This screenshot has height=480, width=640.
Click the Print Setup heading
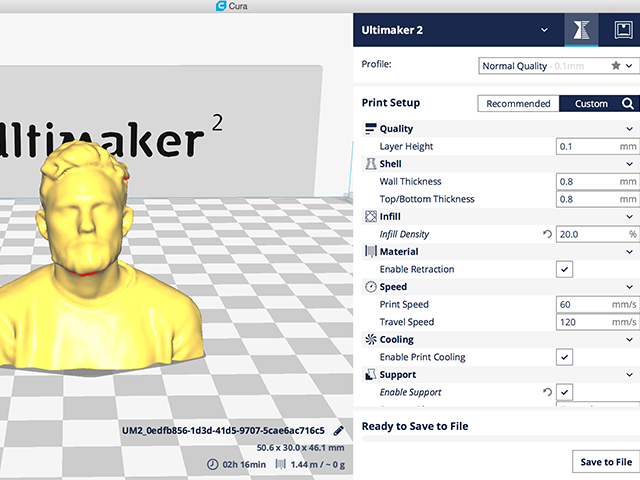[391, 102]
